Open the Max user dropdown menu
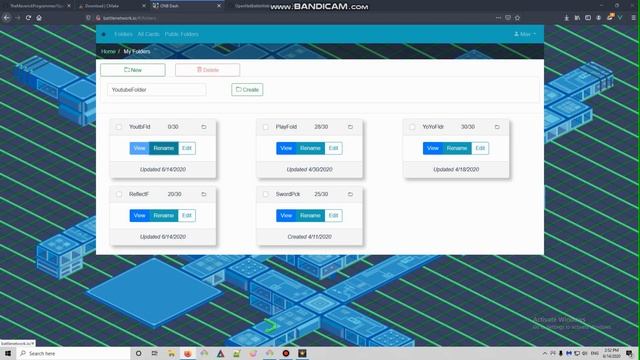The width and height of the screenshot is (640, 360). coord(525,34)
